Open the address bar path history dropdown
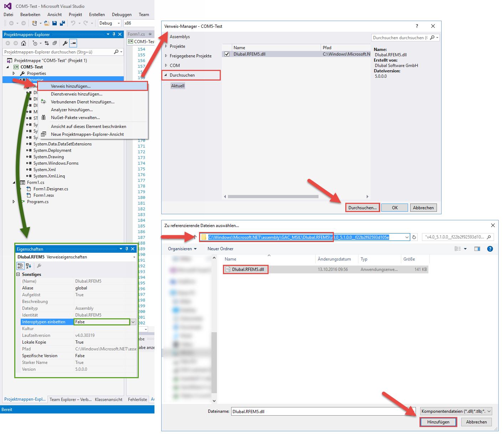 pyautogui.click(x=407, y=237)
